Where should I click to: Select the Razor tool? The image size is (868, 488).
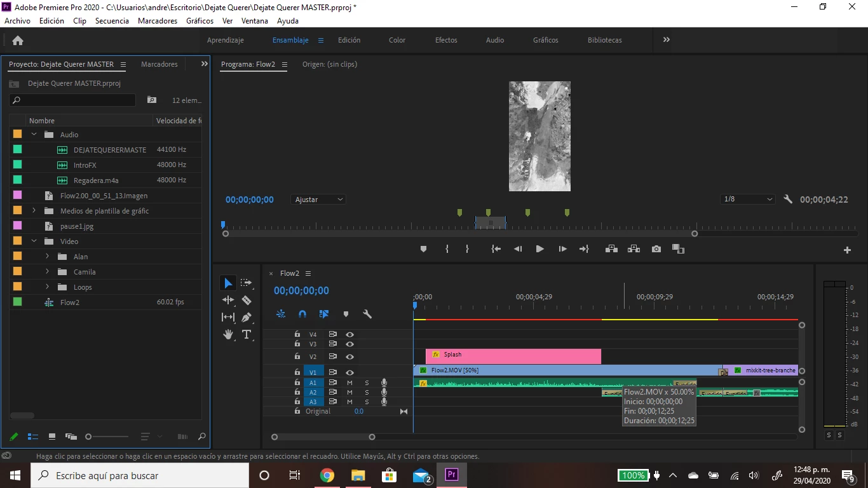pos(247,300)
